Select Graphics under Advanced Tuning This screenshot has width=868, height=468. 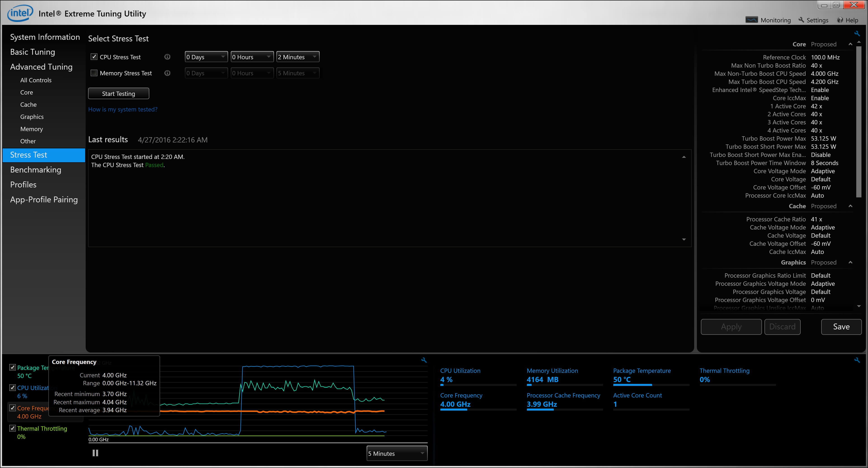[x=32, y=117]
